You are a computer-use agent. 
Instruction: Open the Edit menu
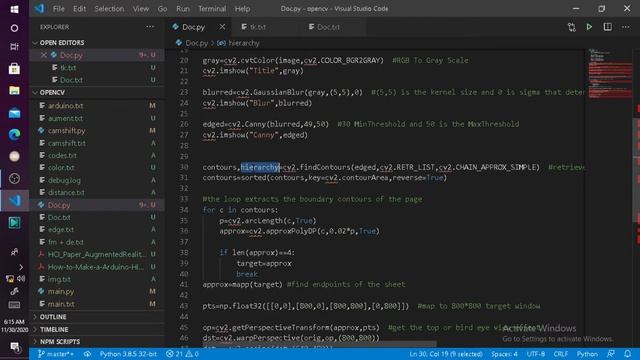(79, 9)
